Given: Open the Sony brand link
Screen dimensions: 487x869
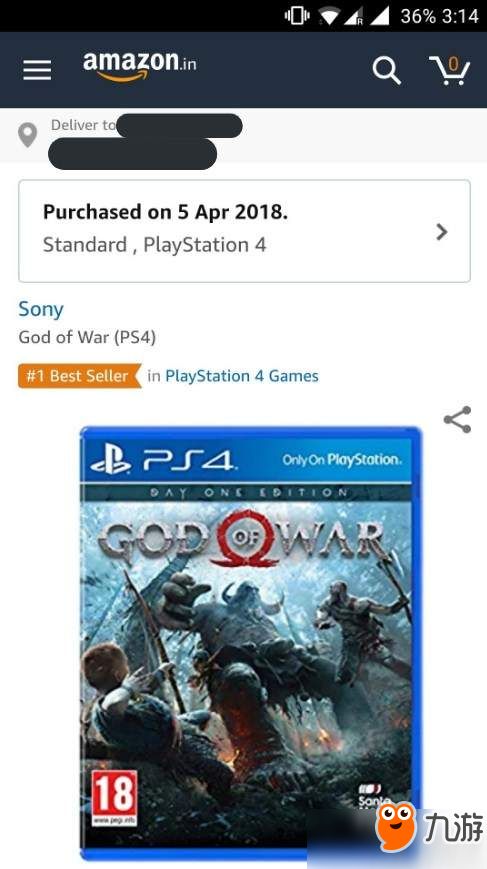Looking at the screenshot, I should click(x=41, y=309).
